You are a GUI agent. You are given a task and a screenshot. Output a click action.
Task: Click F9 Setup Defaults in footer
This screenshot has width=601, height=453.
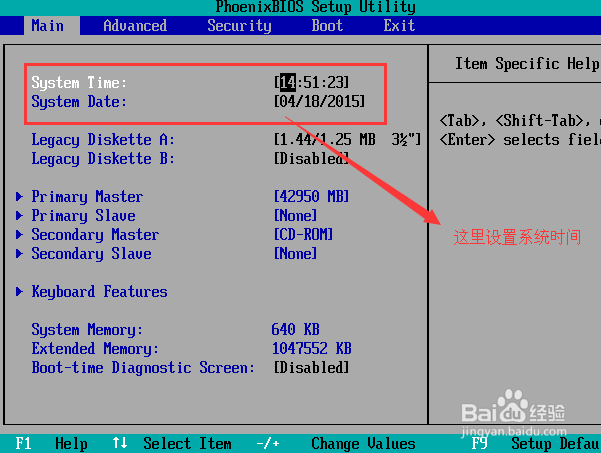coord(535,443)
